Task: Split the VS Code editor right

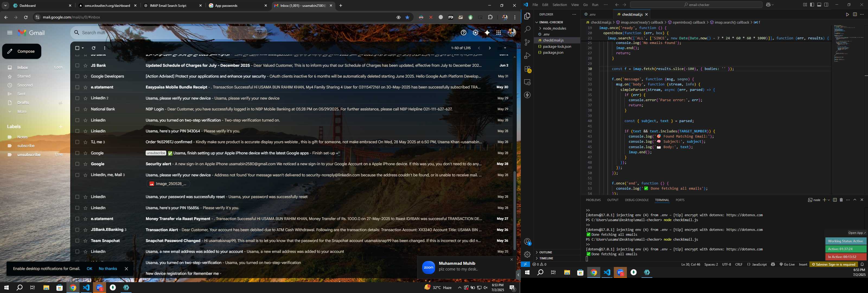Action: click(855, 14)
